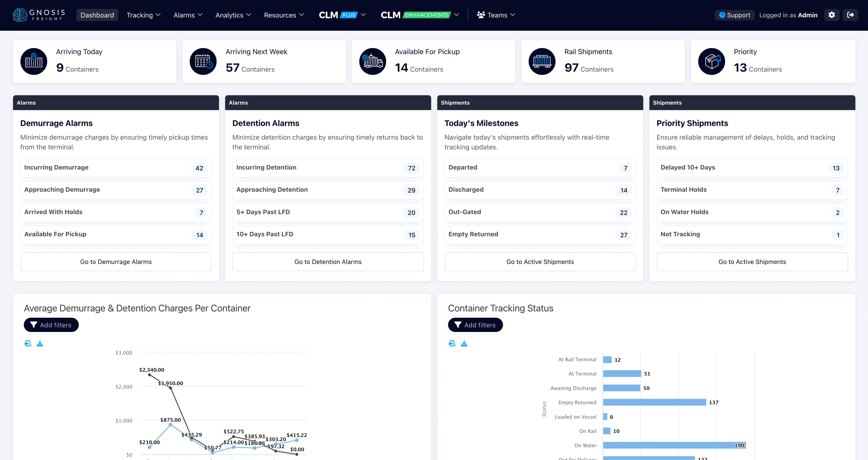The height and width of the screenshot is (460, 868).
Task: Click the Rail Shipments train icon
Action: point(542,61)
